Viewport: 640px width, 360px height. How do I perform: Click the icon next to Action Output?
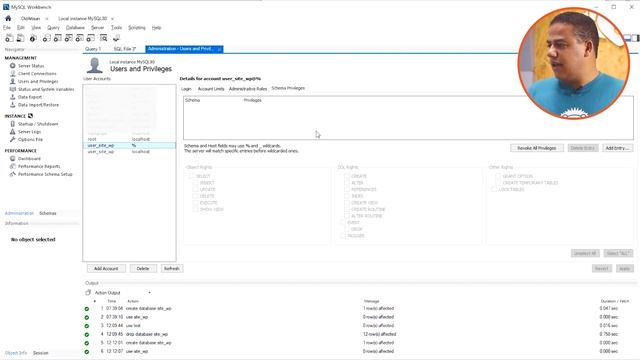88,292
